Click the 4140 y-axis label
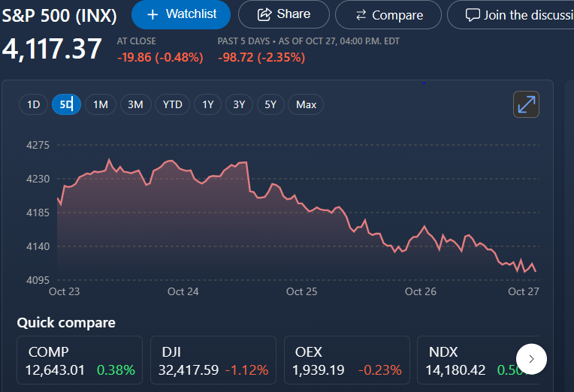Image resolution: width=574 pixels, height=392 pixels. 38,246
